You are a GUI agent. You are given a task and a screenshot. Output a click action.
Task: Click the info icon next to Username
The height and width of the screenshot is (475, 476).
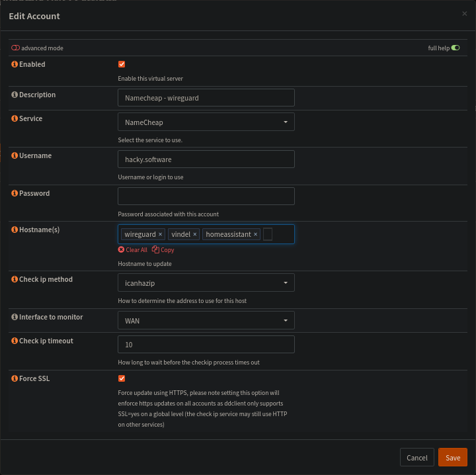15,155
